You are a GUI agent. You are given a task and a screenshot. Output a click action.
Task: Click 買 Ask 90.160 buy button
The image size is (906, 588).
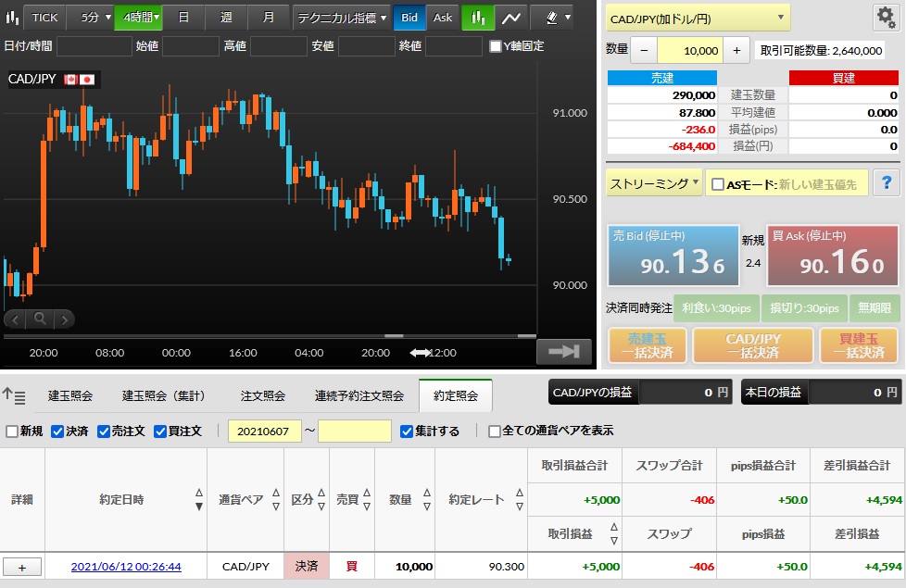833,256
